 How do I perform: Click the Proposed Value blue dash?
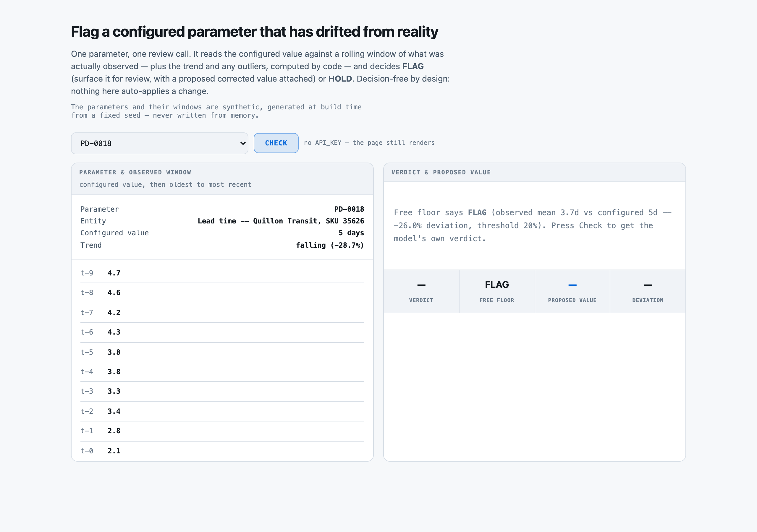click(572, 285)
